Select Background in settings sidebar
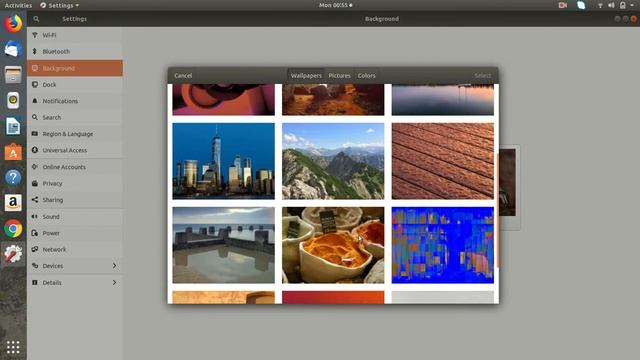 click(x=75, y=68)
